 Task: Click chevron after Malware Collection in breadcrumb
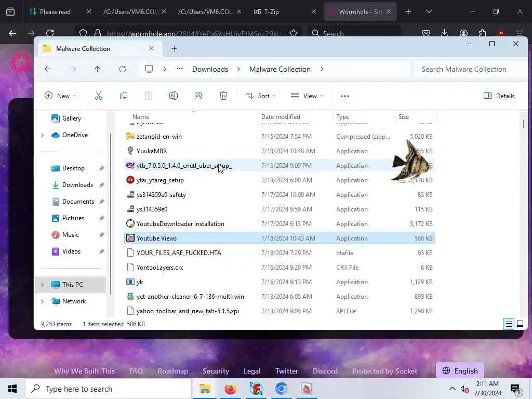coord(322,69)
